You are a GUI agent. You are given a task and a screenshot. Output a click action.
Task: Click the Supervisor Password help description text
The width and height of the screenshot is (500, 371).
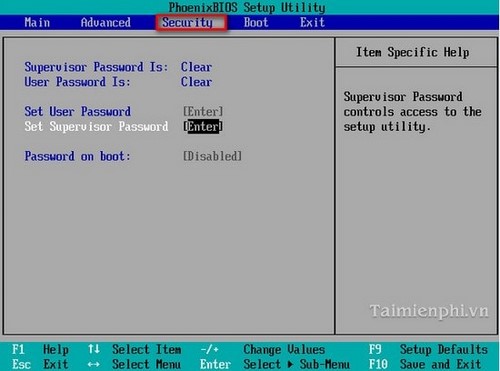click(413, 112)
